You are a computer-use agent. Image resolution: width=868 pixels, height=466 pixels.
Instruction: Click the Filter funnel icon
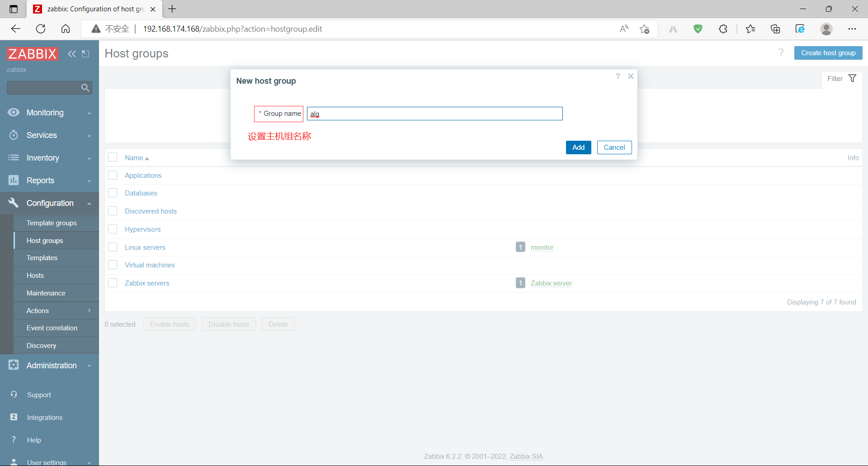852,78
